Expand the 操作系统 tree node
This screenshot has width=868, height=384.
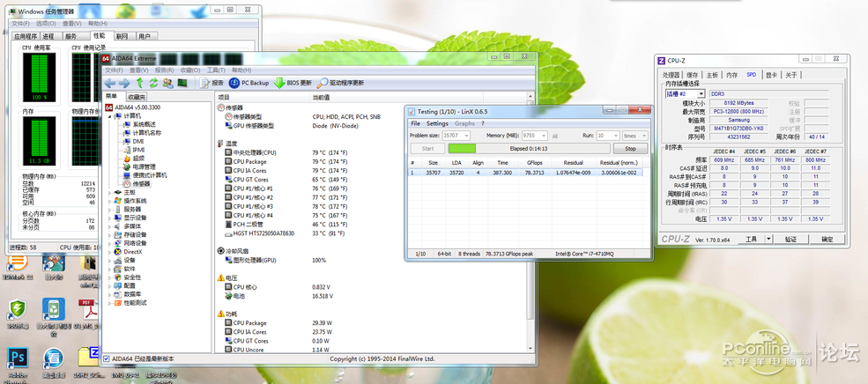point(109,201)
